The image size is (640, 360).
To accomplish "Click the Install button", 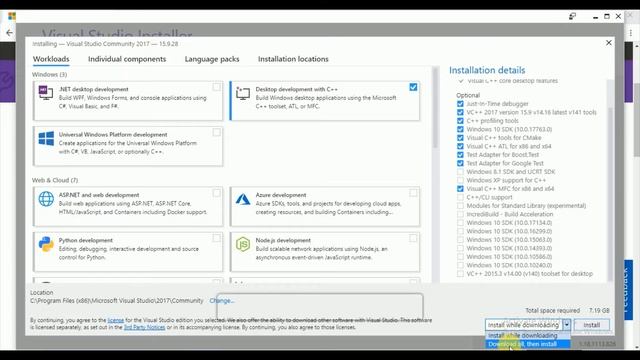I will point(591,325).
